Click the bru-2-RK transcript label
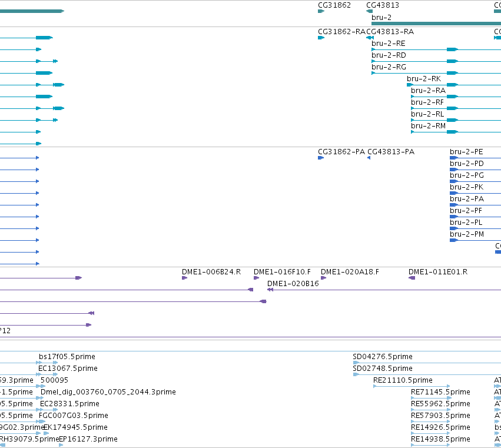 coord(424,79)
